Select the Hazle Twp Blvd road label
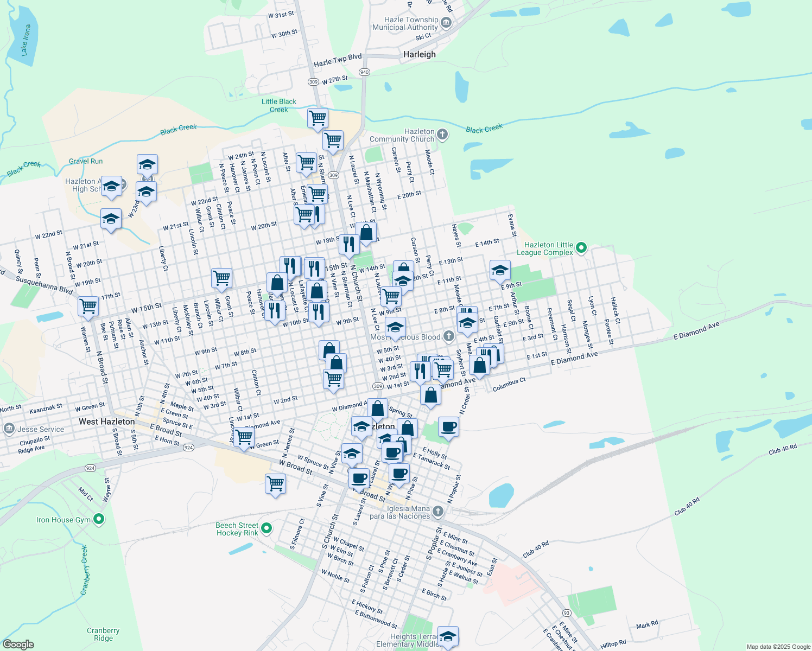Image resolution: width=812 pixels, height=651 pixels. (338, 60)
